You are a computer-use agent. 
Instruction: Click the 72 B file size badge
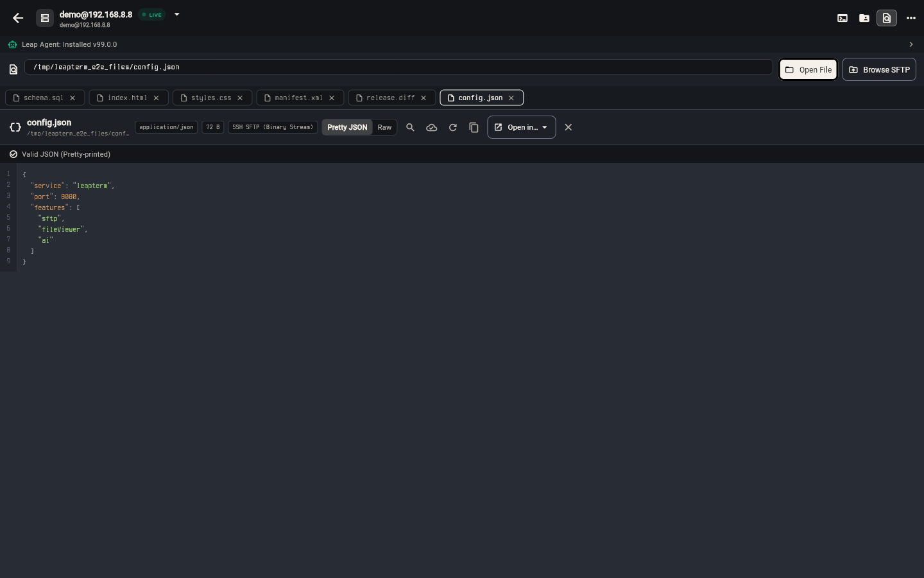(x=213, y=127)
